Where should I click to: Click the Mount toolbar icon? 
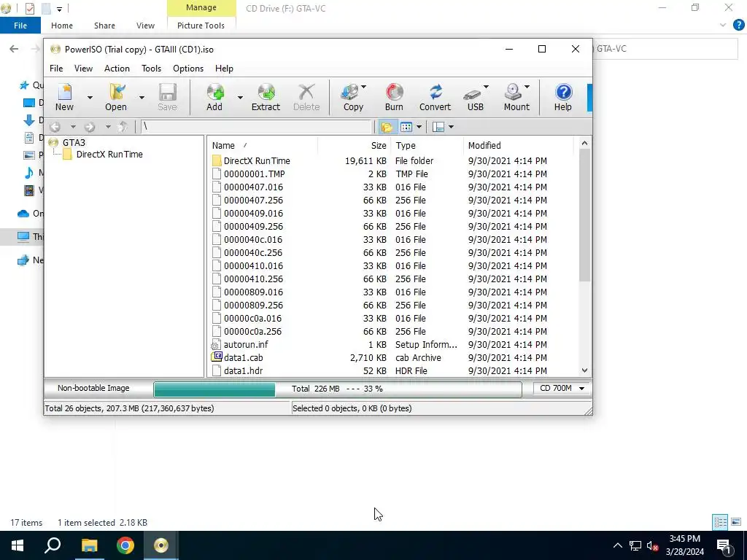tap(516, 97)
